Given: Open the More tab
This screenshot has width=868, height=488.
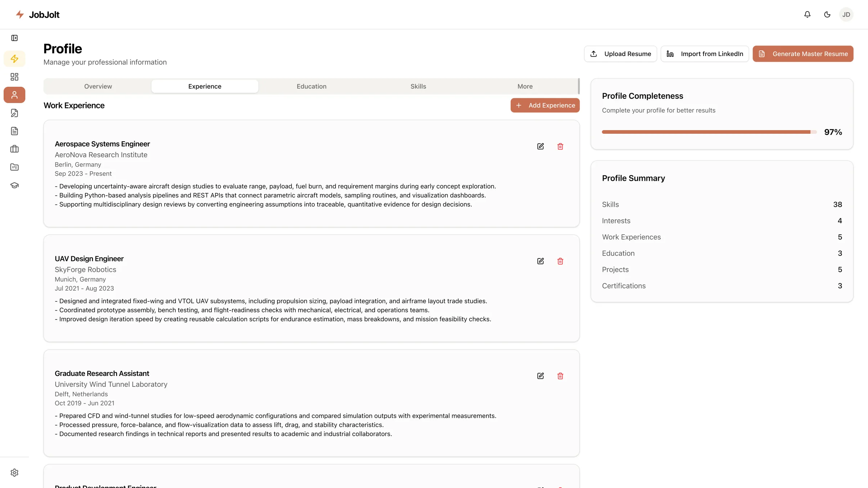Looking at the screenshot, I should tap(525, 86).
